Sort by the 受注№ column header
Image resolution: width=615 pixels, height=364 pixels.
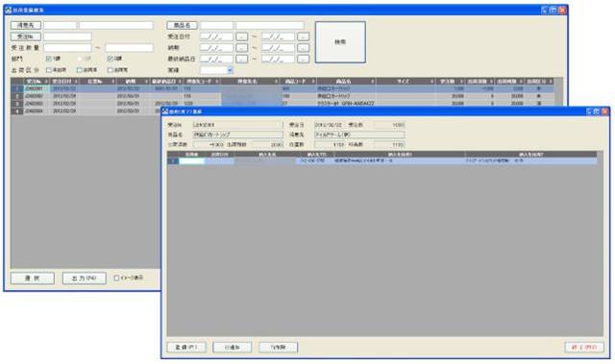pos(37,82)
